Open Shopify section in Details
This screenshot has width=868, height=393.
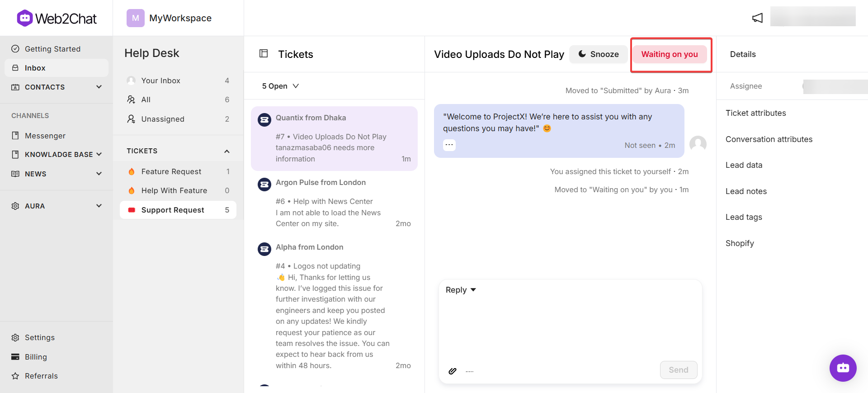pyautogui.click(x=740, y=243)
